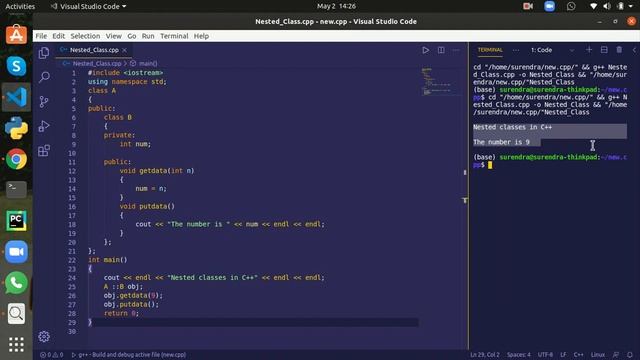Open the Extensions view
640x360 pixels.
[44, 151]
